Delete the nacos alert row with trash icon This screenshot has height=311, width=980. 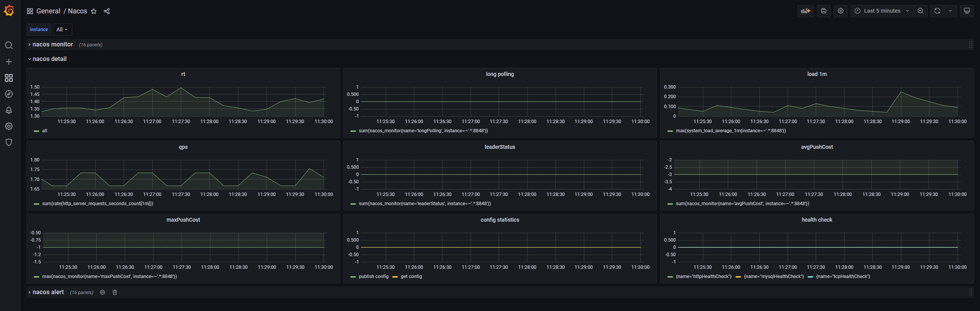pyautogui.click(x=115, y=292)
